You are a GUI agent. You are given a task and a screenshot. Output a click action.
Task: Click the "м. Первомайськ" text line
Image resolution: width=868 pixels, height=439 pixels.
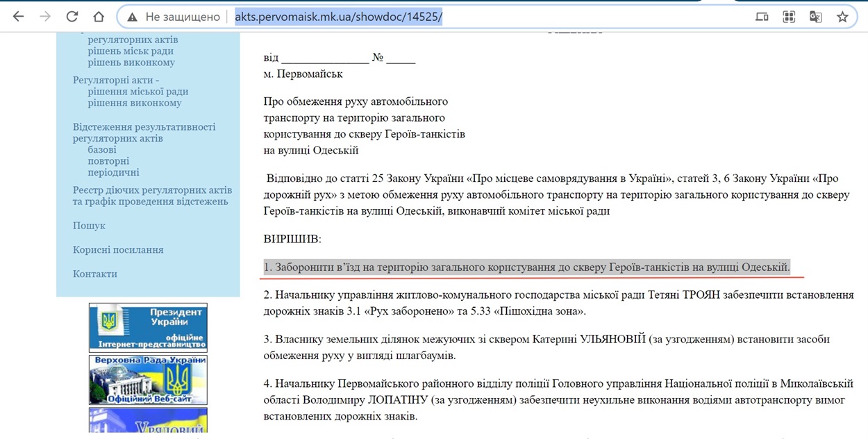pyautogui.click(x=303, y=74)
